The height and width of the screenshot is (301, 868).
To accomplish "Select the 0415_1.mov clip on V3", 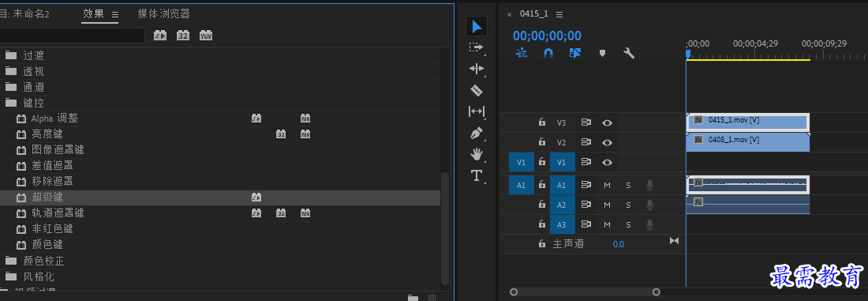I will pyautogui.click(x=748, y=122).
